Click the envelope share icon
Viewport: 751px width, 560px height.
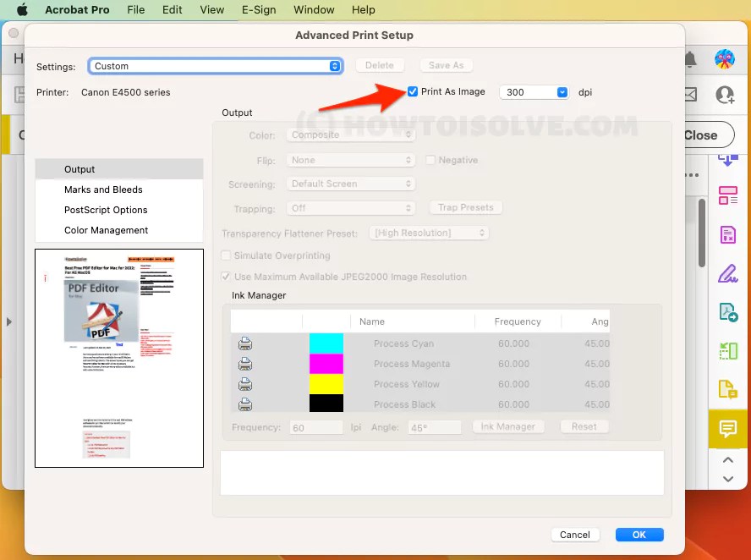click(x=690, y=94)
